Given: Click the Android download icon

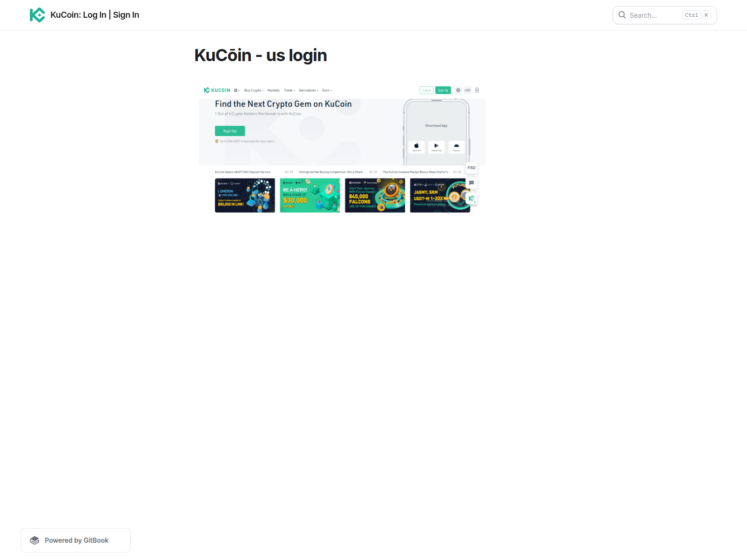Looking at the screenshot, I should tap(457, 147).
